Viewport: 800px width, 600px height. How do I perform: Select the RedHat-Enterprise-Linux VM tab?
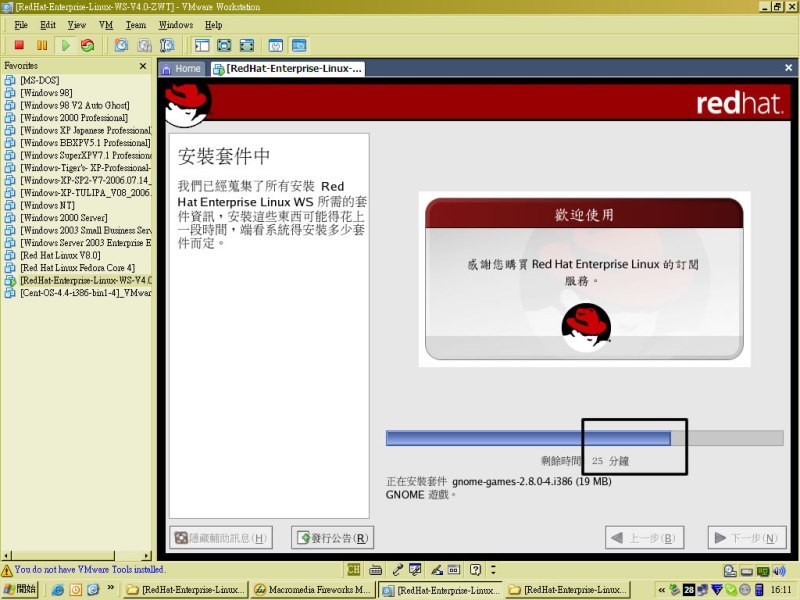288,68
